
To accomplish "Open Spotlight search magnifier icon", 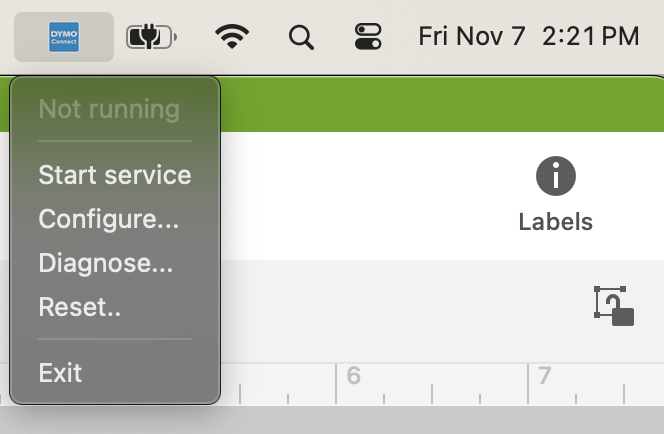I will 300,37.
